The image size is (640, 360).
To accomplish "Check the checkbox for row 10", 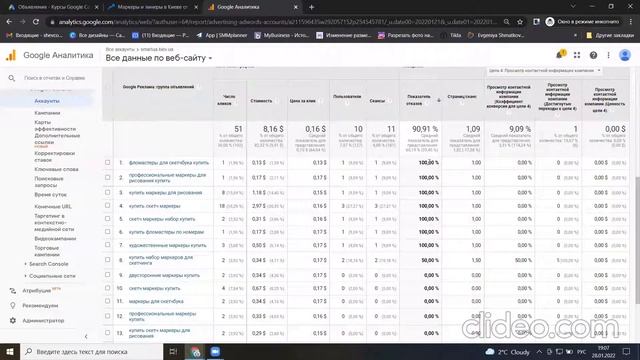I will tap(108, 288).
